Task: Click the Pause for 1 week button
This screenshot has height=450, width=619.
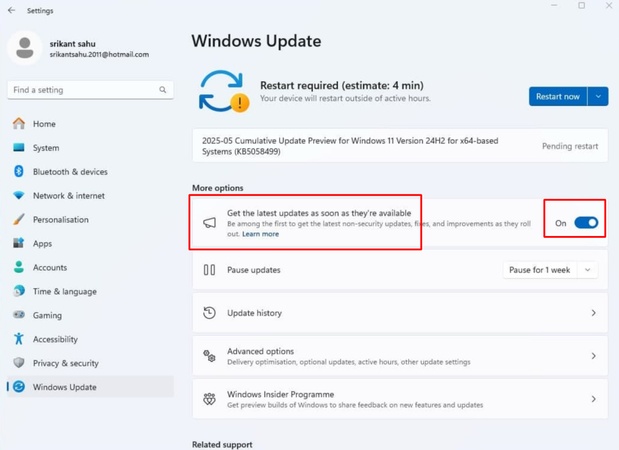Action: point(540,270)
